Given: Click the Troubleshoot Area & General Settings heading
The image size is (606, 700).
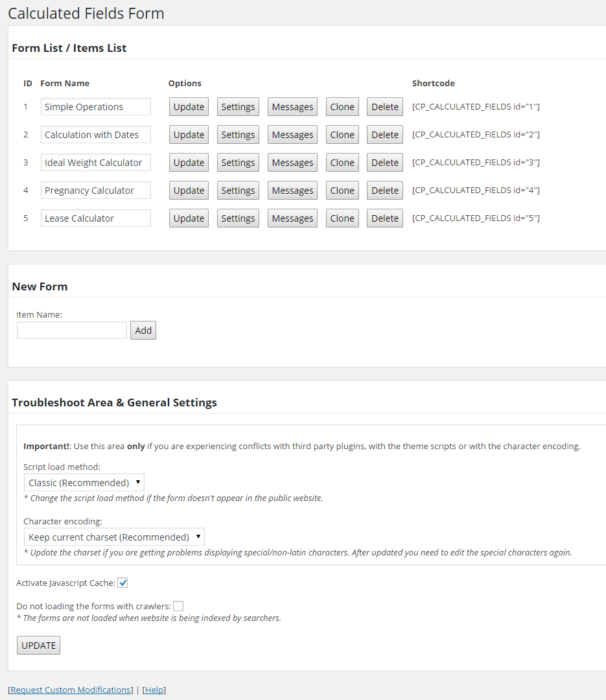Looking at the screenshot, I should coord(114,402).
